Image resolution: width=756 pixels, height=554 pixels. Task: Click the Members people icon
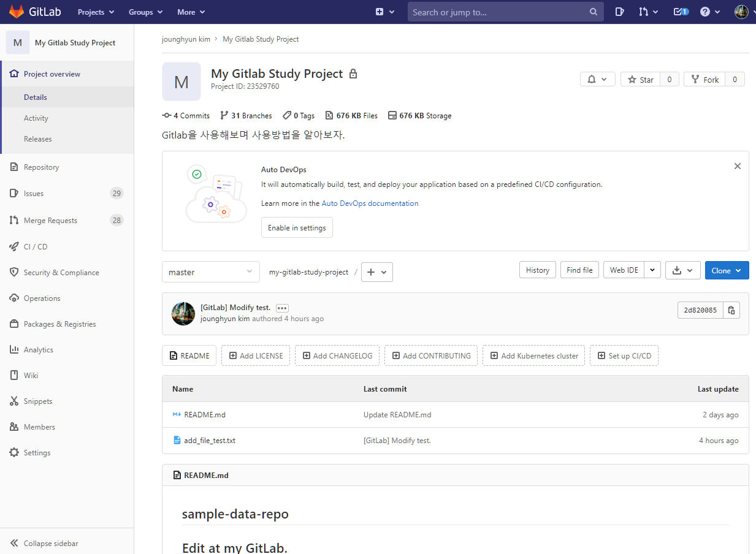click(14, 427)
